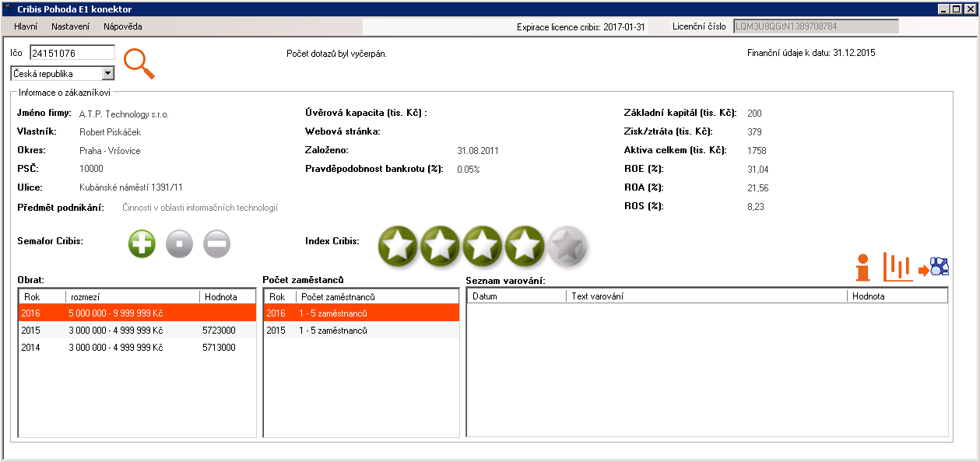
Task: Click the gray neutral Semafor circle
Action: coord(179,243)
